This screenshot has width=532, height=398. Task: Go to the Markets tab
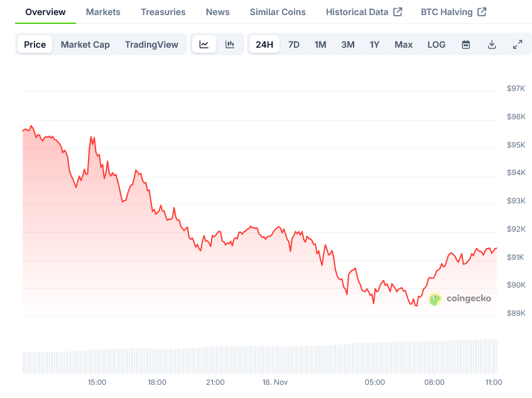[x=103, y=12]
